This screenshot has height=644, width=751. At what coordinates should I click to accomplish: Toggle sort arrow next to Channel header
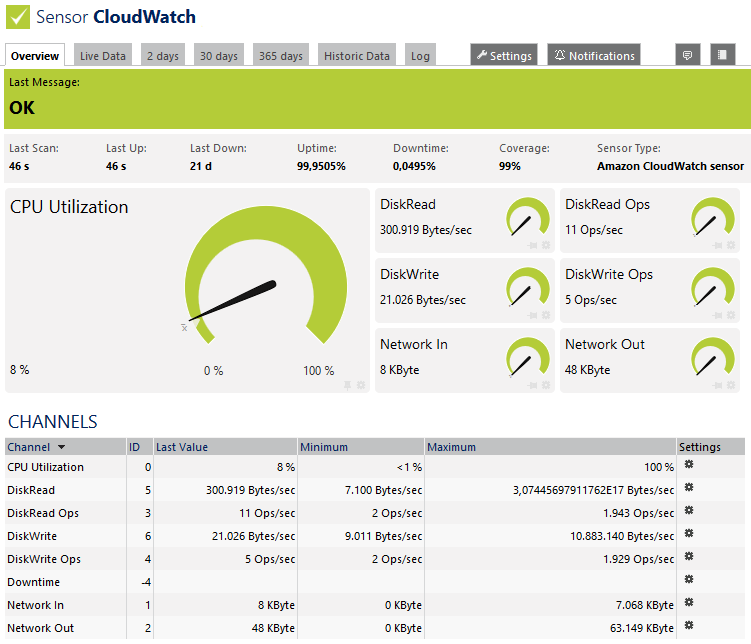[61, 447]
